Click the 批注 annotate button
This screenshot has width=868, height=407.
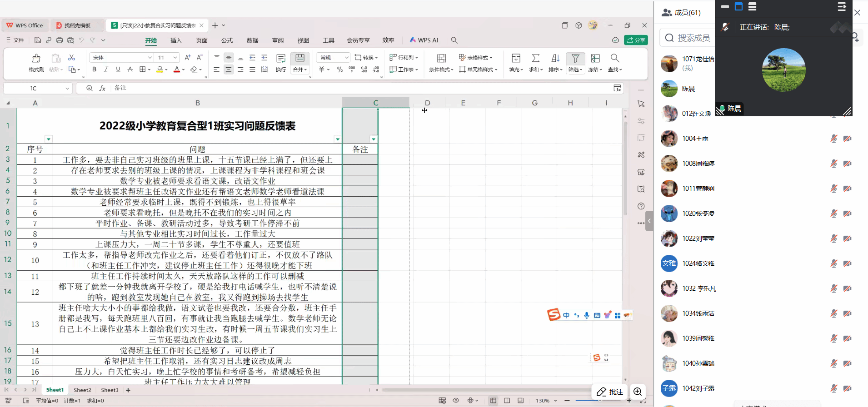coord(609,392)
